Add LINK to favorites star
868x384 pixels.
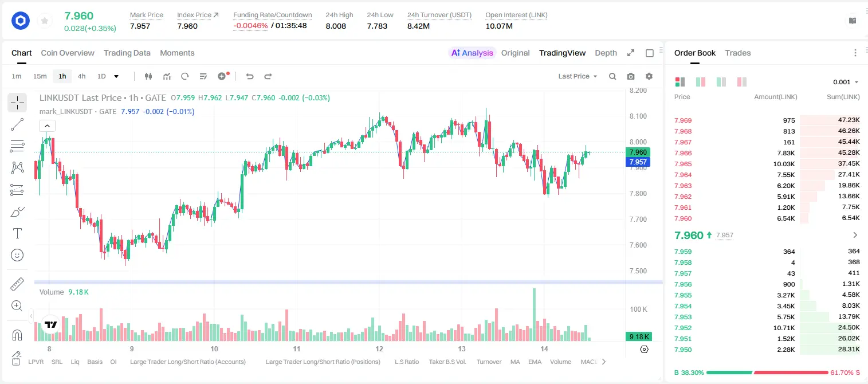(45, 21)
